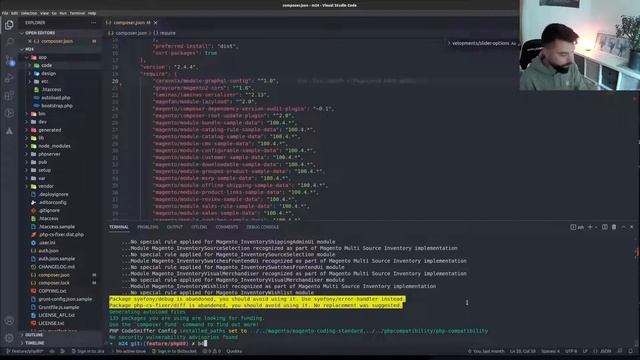
Task: Open the COPYING.txt file
Action: [60, 291]
